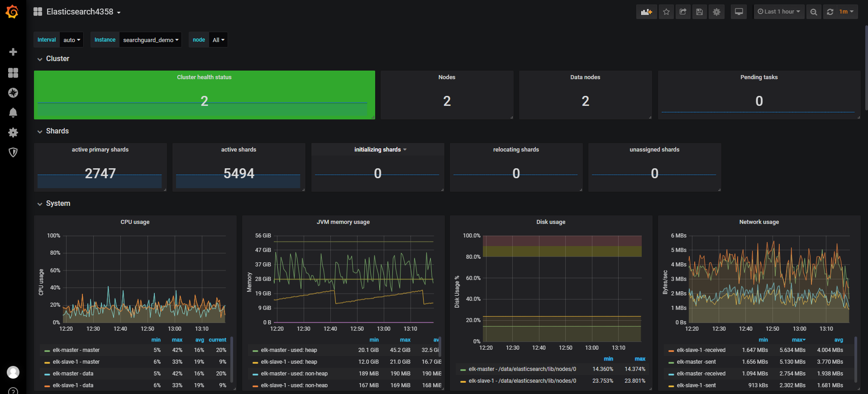This screenshot has height=394, width=868.
Task: Change color of elk-master disk usage series
Action: coord(463,370)
